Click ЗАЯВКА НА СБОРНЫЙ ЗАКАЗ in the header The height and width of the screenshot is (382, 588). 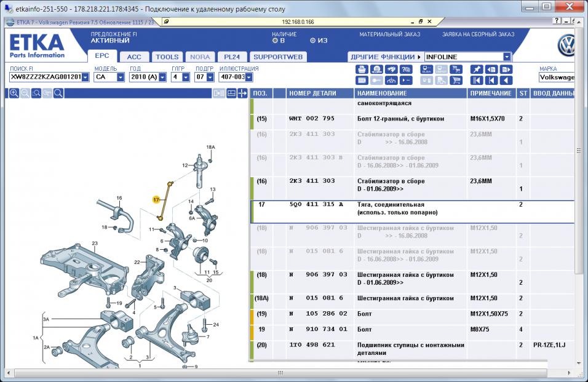478,34
